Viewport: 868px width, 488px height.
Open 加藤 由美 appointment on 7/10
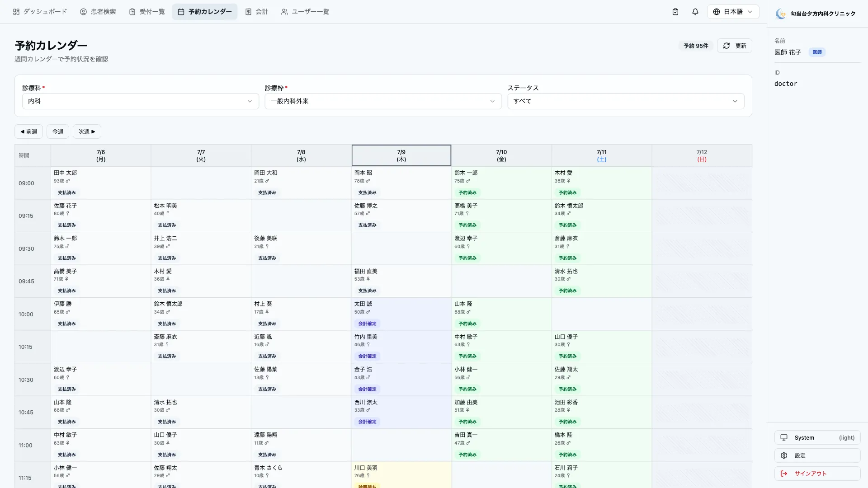click(501, 412)
